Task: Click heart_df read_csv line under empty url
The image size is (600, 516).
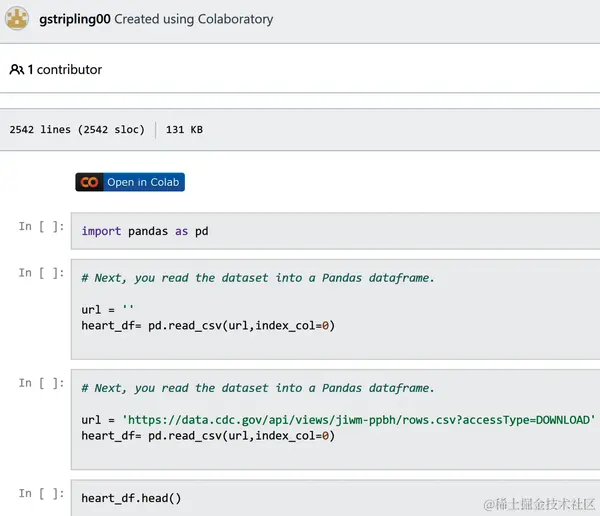Action: [208, 326]
